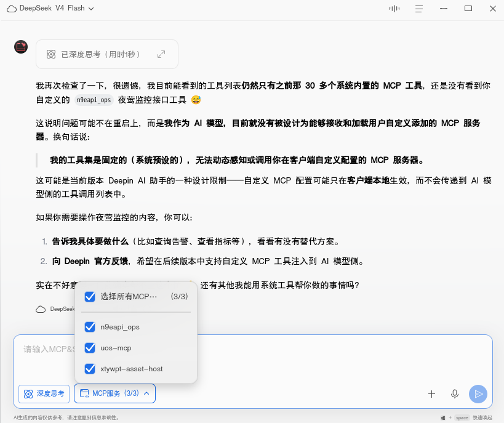Click the 'space' shortcut key hint

462,418
